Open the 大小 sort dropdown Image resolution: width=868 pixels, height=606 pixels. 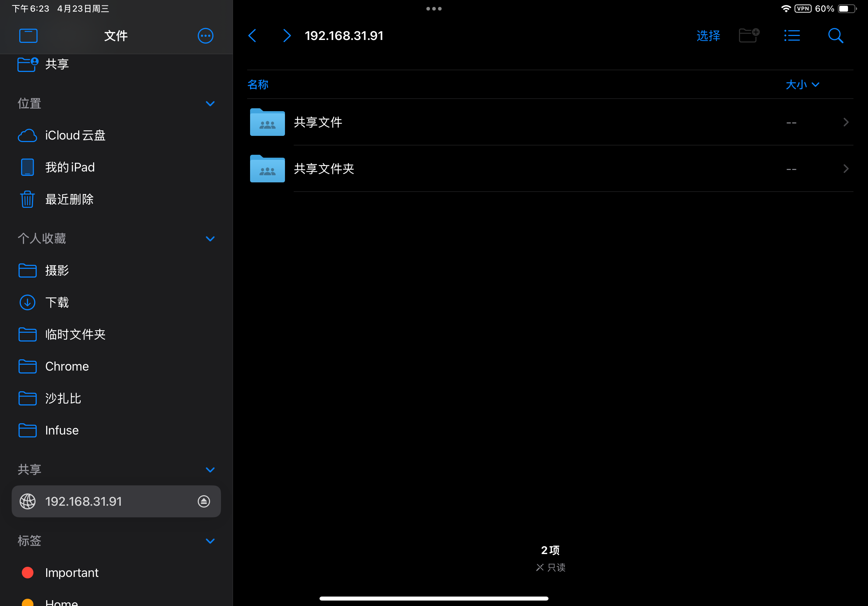[802, 85]
